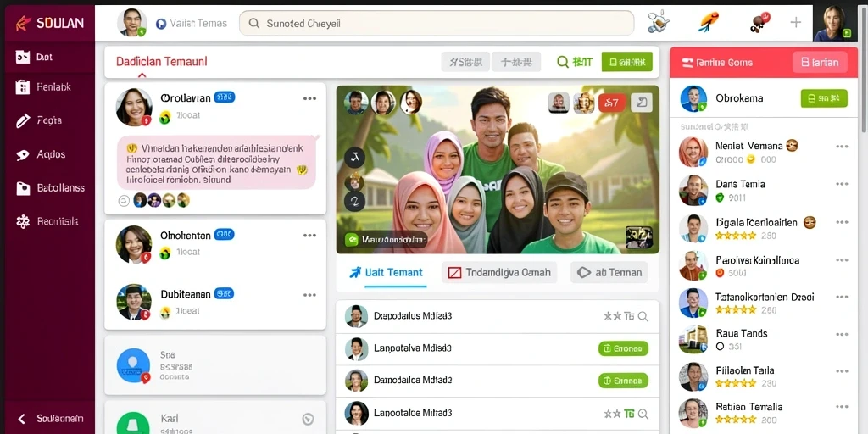Click the Rantine Goms panel header icon
Viewport: 868px width, 434px height.
[687, 63]
